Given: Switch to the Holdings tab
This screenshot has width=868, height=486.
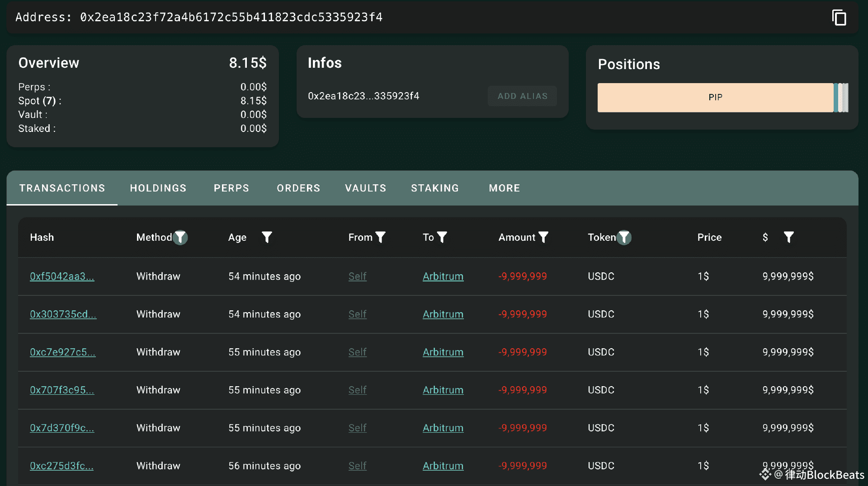Looking at the screenshot, I should [x=158, y=188].
